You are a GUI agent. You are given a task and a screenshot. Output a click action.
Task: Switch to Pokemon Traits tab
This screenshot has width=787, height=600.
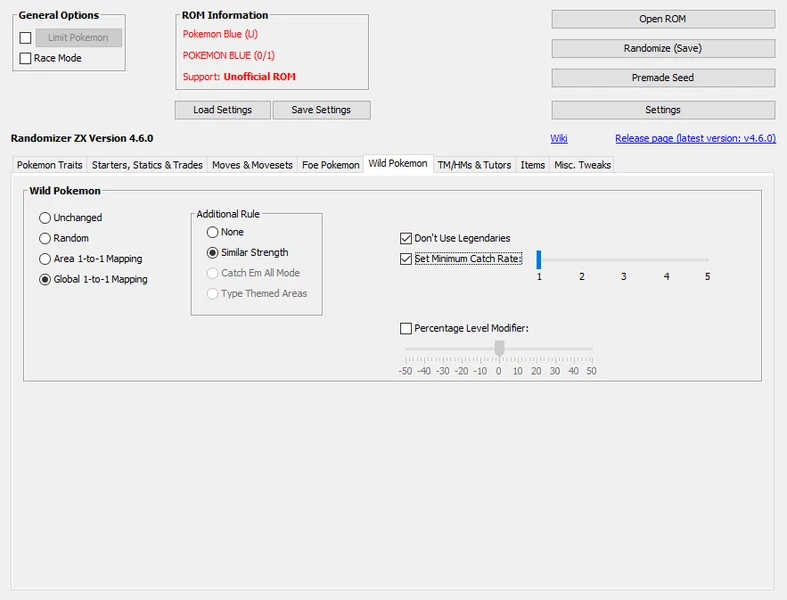point(49,165)
